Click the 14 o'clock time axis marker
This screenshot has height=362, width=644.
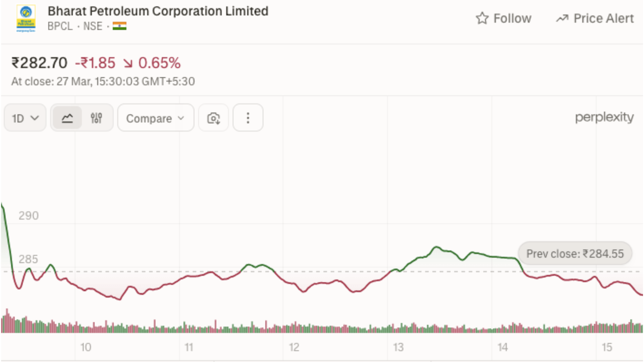(502, 347)
